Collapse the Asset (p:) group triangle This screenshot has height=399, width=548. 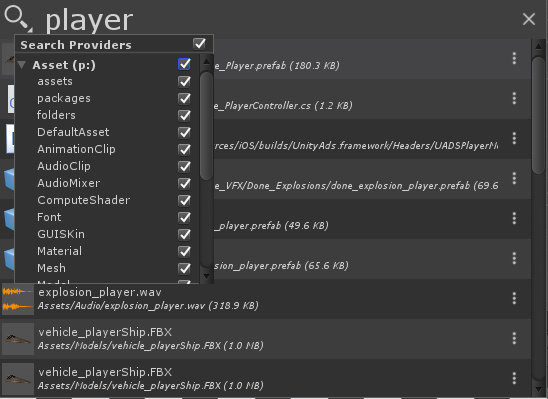click(x=22, y=65)
